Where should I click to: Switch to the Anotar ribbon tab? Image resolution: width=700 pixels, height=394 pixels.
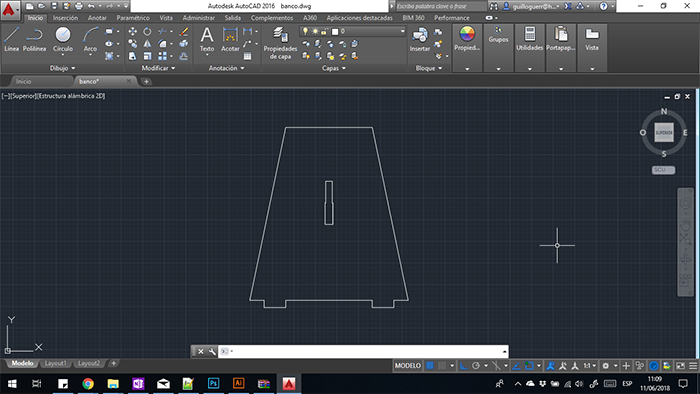(x=97, y=18)
